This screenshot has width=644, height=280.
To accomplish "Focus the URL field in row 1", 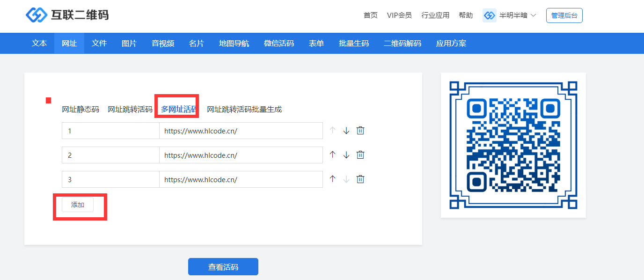I will (241, 131).
